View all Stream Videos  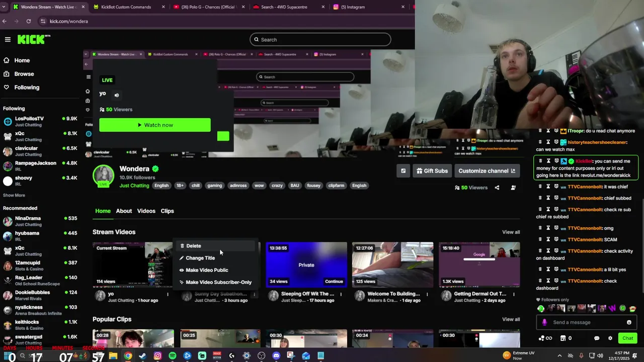(511, 232)
